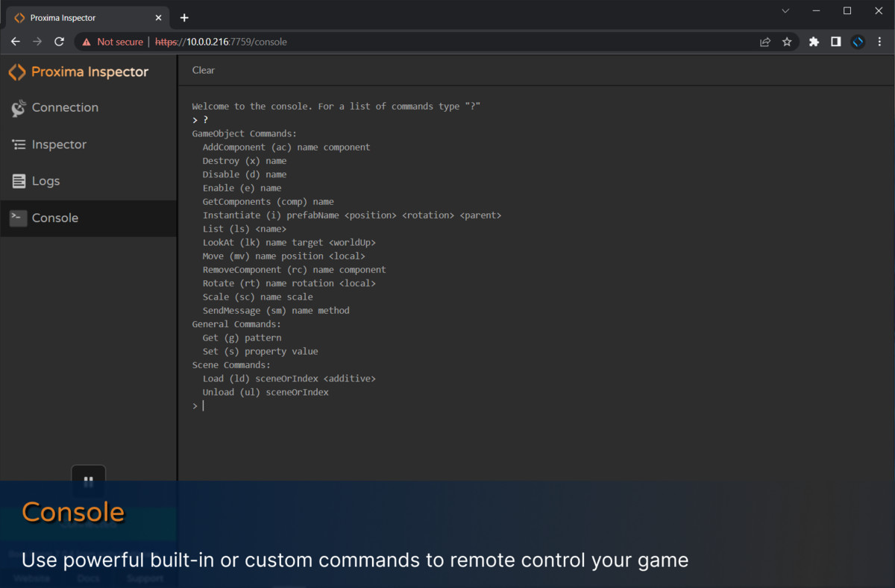Open a new browser tab

[184, 18]
